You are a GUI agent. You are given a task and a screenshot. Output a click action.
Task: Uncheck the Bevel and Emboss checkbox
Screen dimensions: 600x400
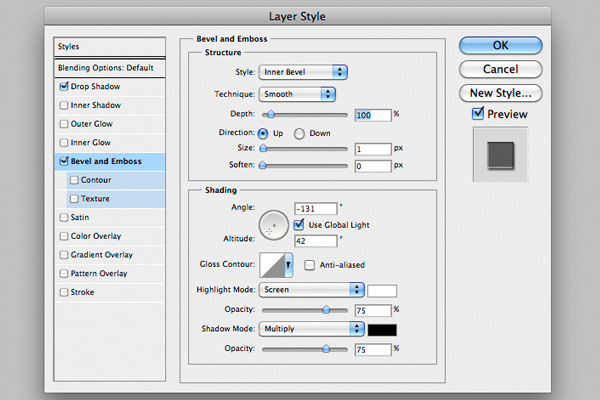point(64,161)
